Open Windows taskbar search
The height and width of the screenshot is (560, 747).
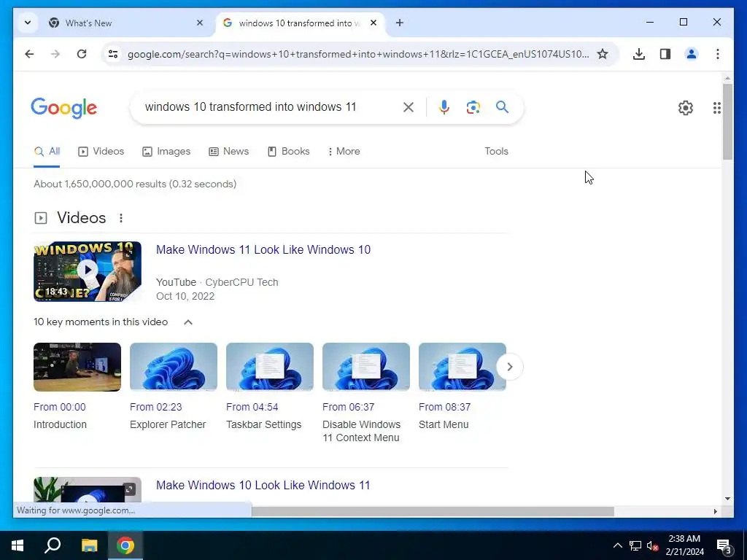53,545
